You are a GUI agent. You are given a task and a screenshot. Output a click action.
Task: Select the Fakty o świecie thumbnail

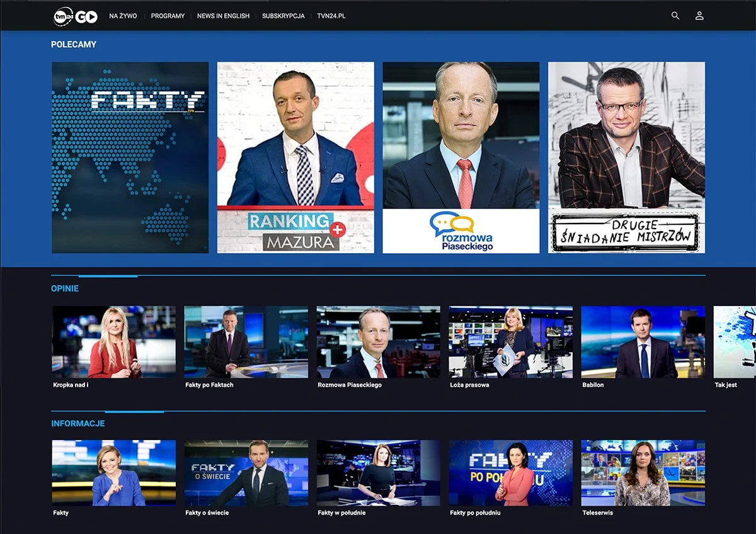tap(246, 473)
